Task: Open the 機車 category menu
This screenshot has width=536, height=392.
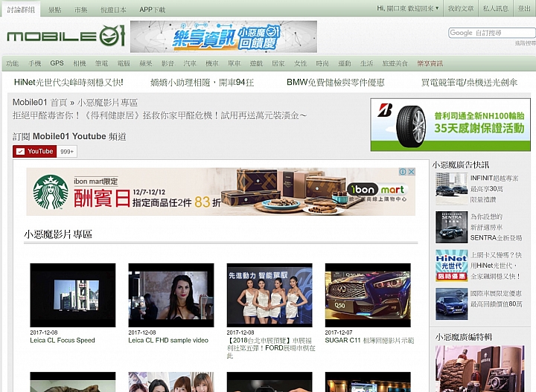Action: (212, 63)
